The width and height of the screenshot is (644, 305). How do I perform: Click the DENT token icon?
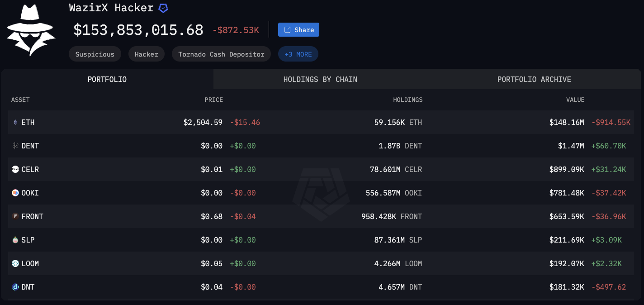(15, 146)
